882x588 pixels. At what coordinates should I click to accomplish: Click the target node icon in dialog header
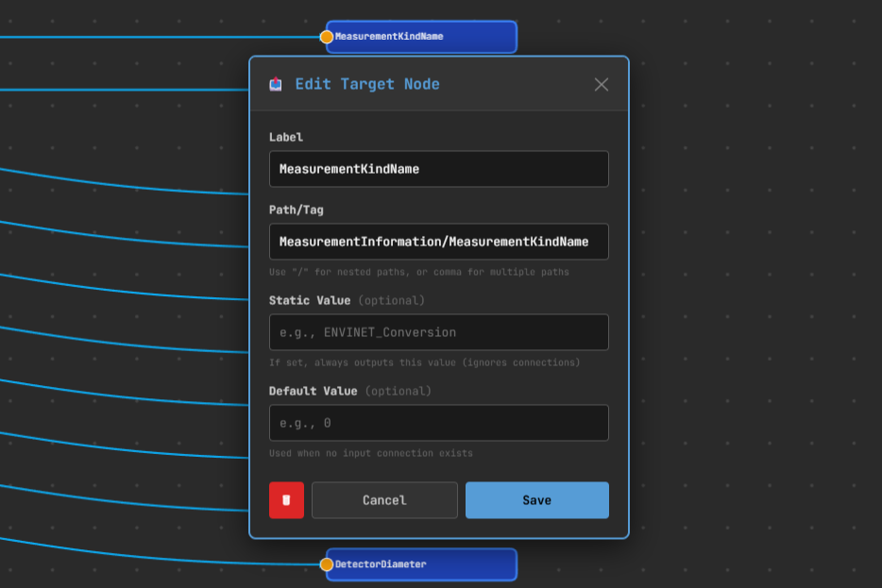pos(276,85)
